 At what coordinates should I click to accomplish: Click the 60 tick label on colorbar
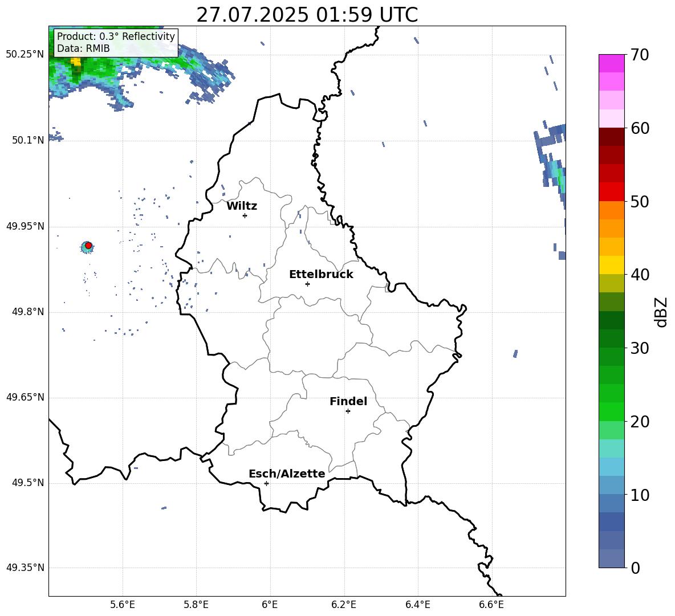coord(640,128)
